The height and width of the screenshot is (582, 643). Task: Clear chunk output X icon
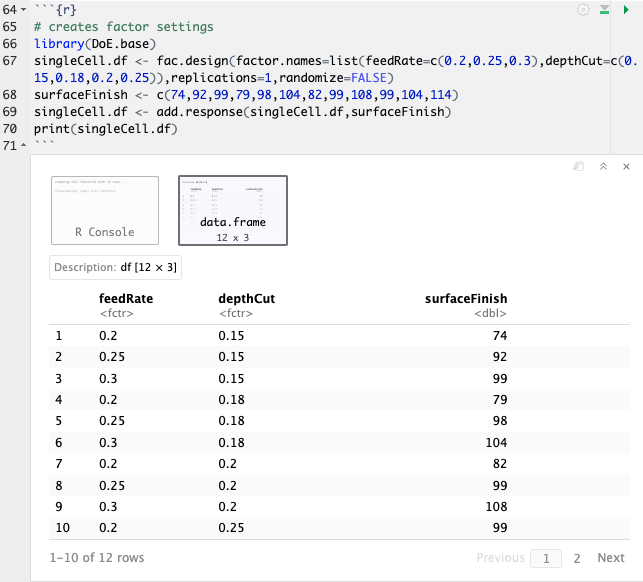pyautogui.click(x=626, y=166)
